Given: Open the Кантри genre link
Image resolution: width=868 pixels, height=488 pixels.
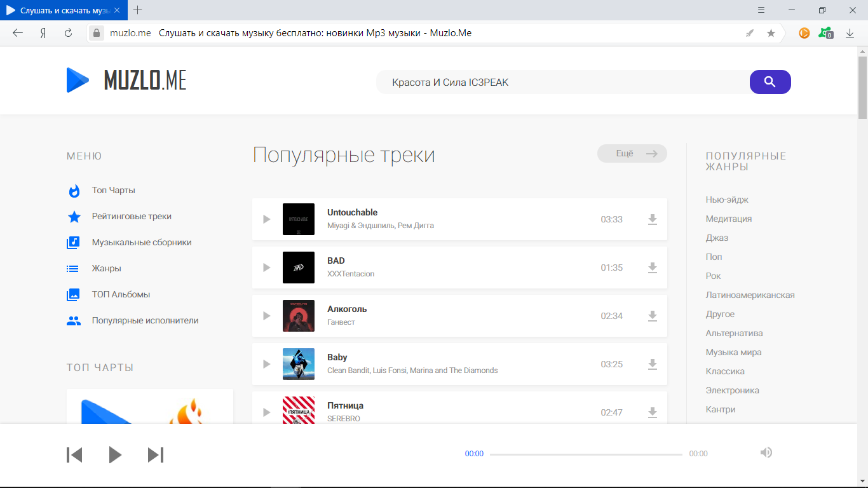Looking at the screenshot, I should (721, 409).
